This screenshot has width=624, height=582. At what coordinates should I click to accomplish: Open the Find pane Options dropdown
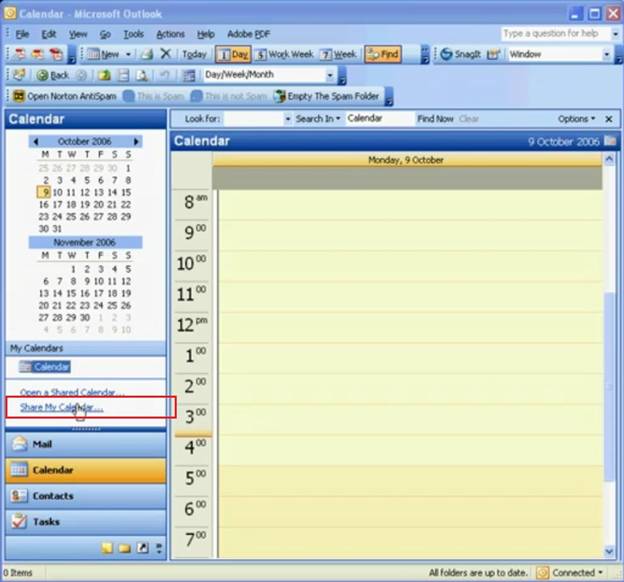tap(576, 119)
